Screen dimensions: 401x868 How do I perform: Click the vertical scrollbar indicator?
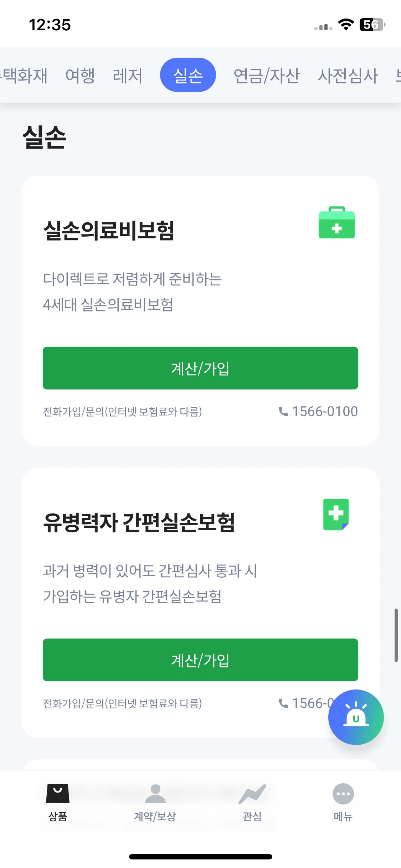(x=396, y=635)
